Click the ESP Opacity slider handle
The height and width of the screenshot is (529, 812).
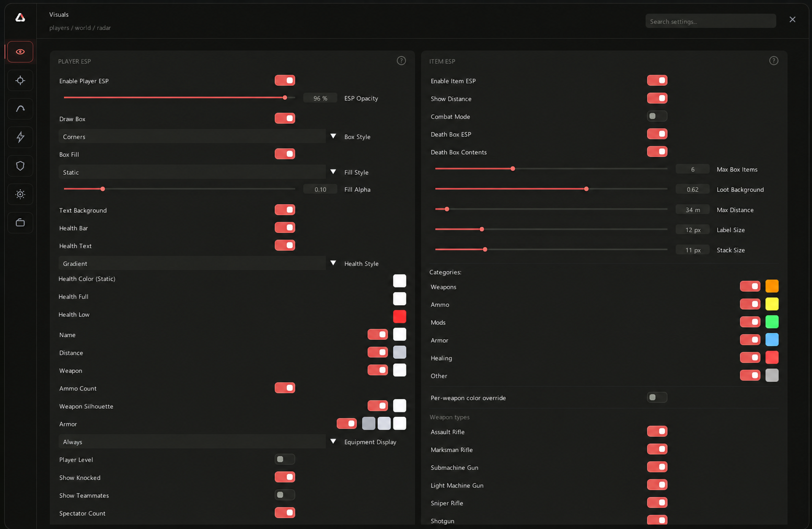[x=285, y=98]
